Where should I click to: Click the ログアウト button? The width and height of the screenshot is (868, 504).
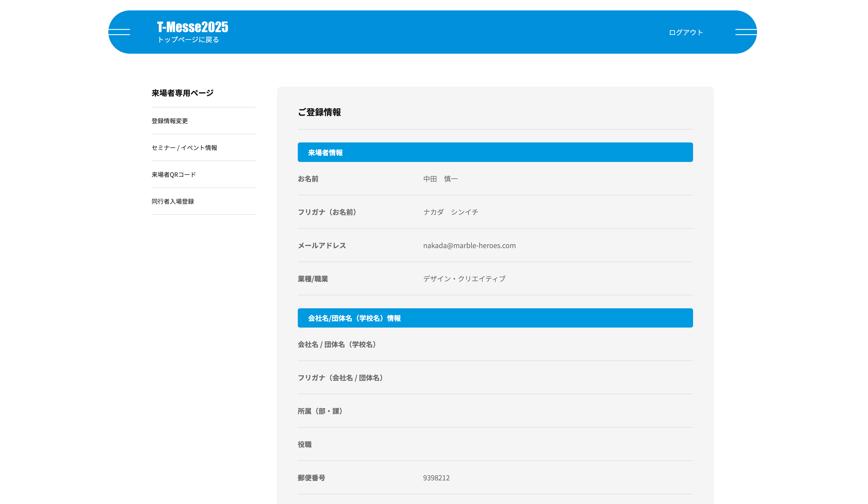(x=685, y=32)
